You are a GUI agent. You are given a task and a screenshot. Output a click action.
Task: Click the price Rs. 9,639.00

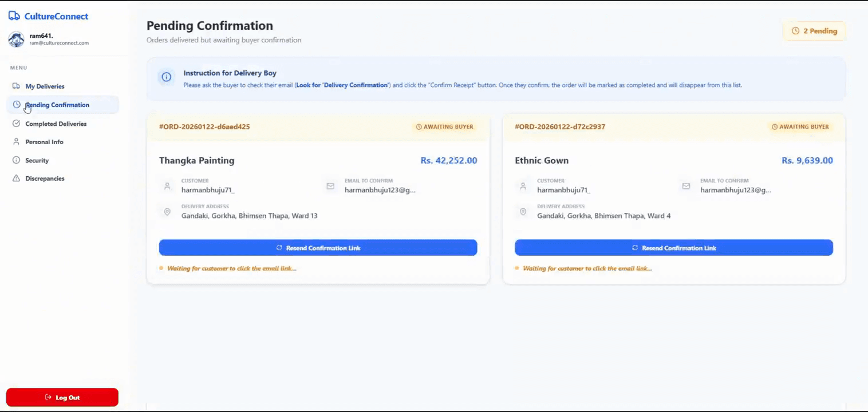pyautogui.click(x=807, y=160)
